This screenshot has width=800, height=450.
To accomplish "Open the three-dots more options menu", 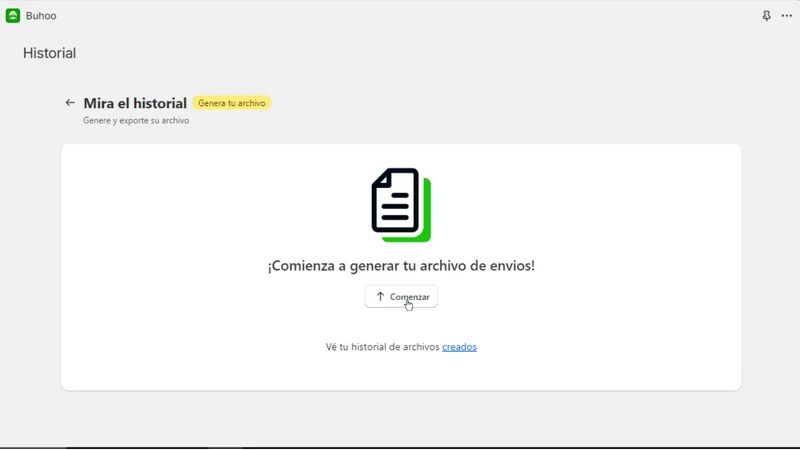I will pos(787,16).
